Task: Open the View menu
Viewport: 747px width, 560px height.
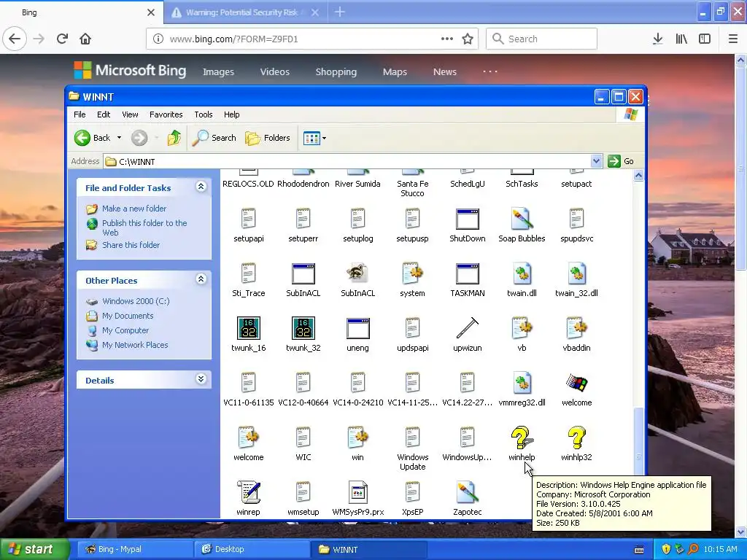Action: click(130, 114)
